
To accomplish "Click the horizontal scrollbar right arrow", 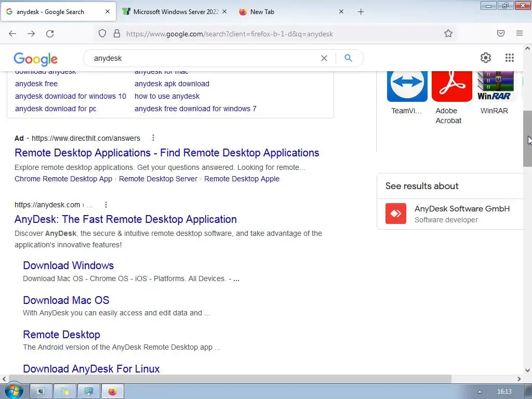I will click(519, 379).
